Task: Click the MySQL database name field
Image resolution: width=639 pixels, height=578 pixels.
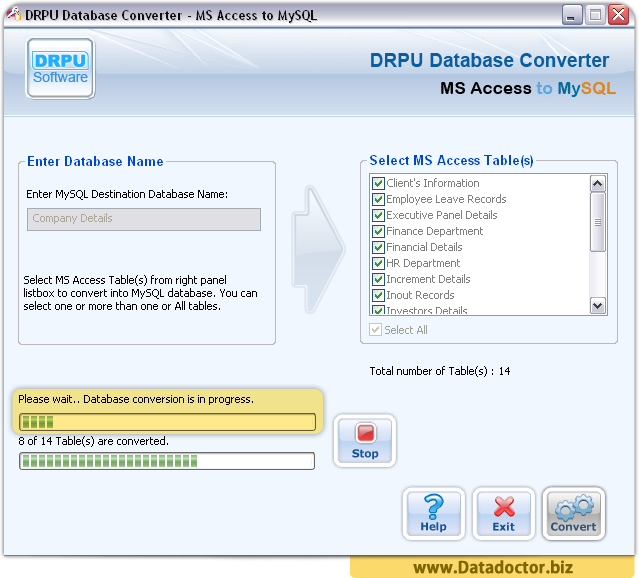Action: tap(144, 219)
